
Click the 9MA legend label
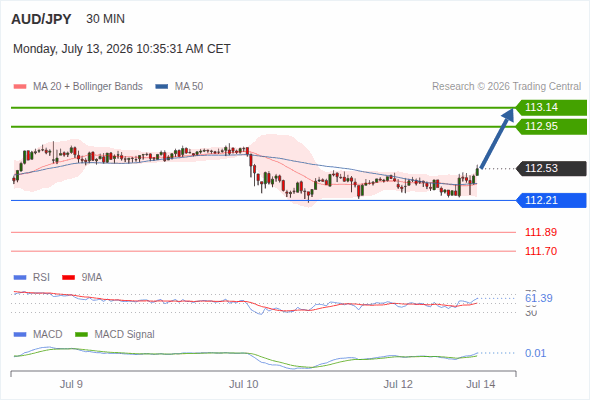[x=92, y=278]
